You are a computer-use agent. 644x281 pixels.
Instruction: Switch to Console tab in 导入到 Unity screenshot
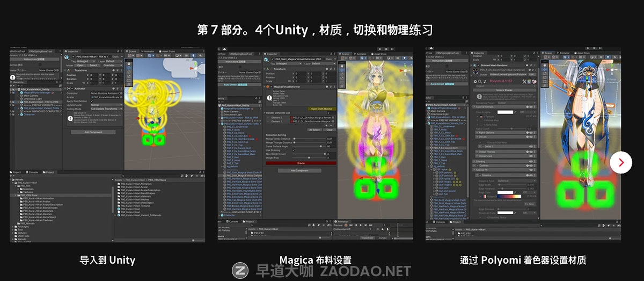[x=33, y=172]
